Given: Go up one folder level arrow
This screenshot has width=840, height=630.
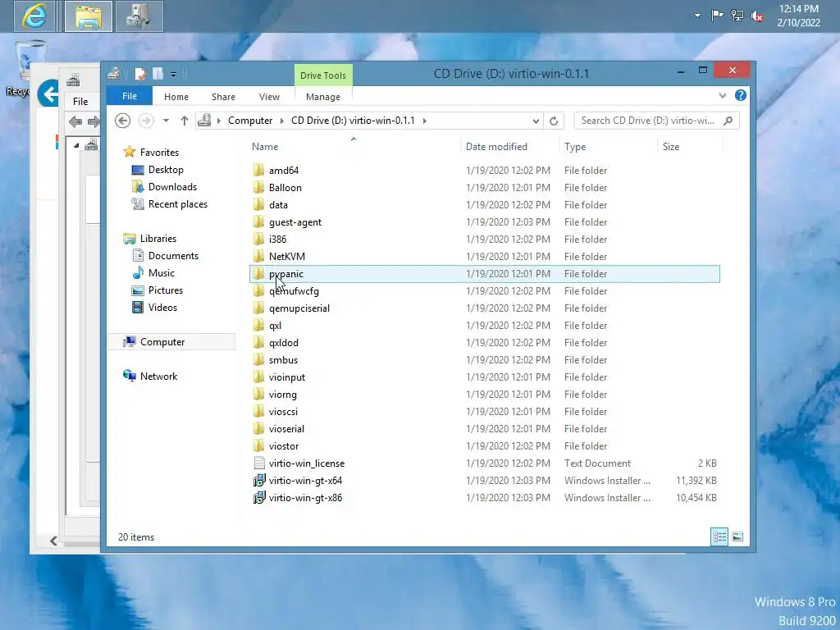Looking at the screenshot, I should click(185, 121).
